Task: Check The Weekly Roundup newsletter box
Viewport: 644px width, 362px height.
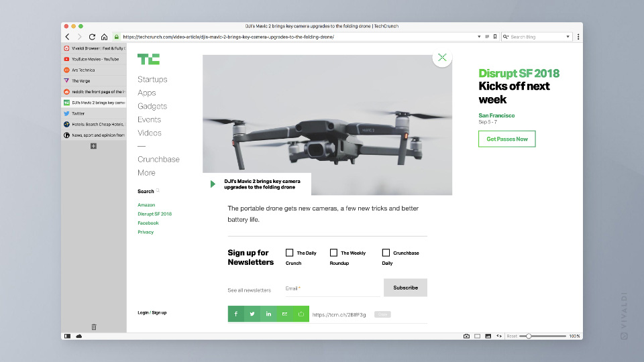Action: [x=333, y=253]
